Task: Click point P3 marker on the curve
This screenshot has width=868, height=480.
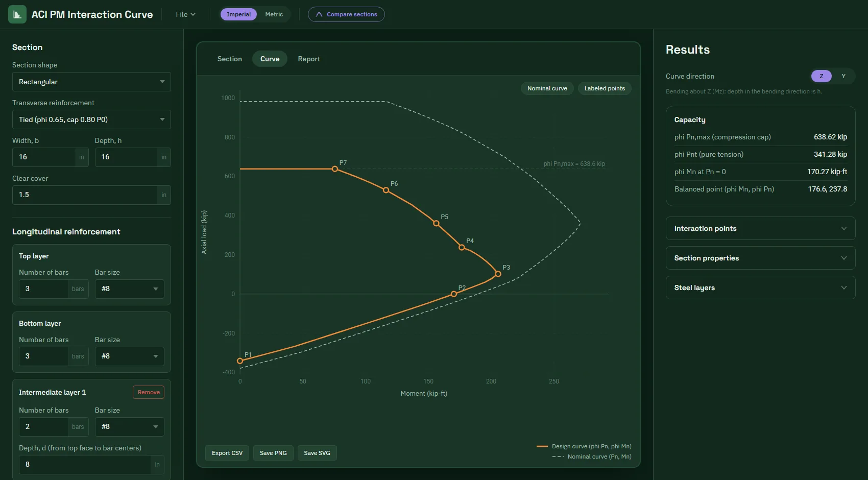Action: (x=498, y=274)
